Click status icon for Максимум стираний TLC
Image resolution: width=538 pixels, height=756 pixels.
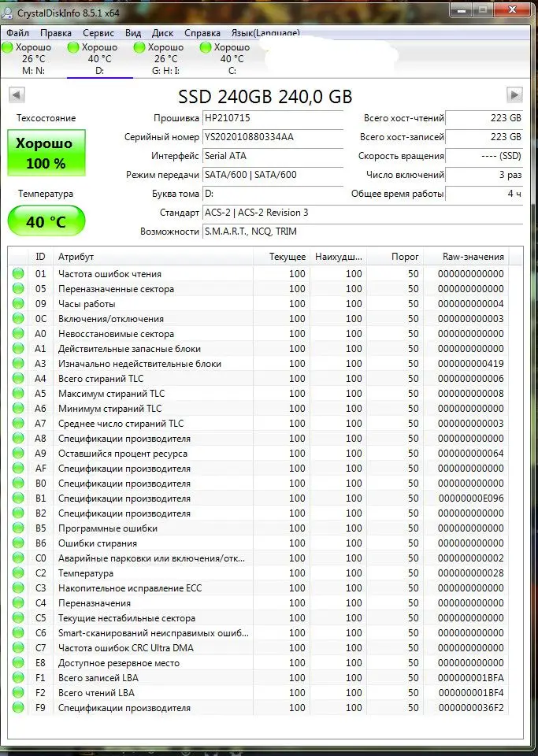(18, 393)
